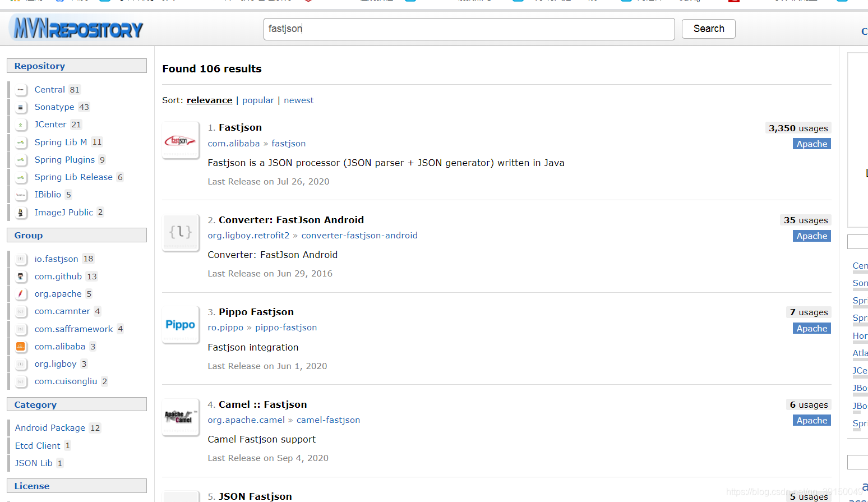Filter by Sonatype repository link
The image size is (868, 502).
click(x=54, y=107)
